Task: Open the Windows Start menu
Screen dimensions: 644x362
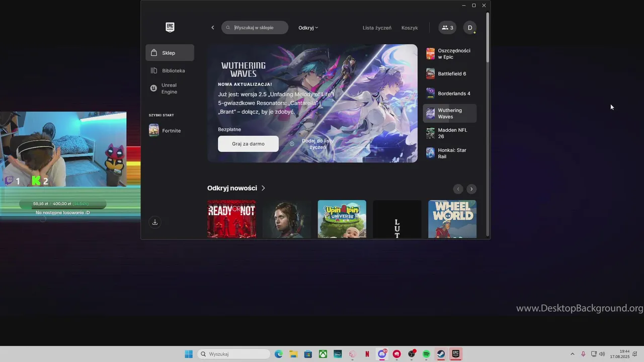Action: [x=189, y=354]
